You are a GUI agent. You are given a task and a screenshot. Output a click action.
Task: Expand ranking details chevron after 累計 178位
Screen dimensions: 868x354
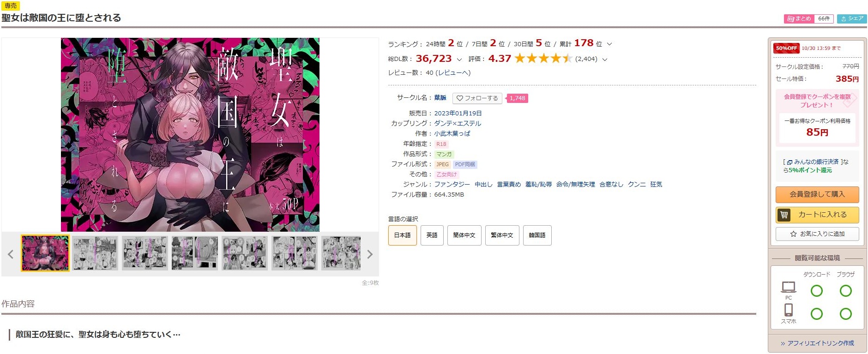click(609, 44)
